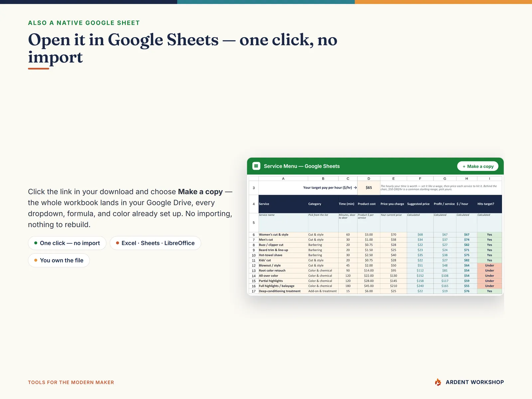The width and height of the screenshot is (532, 399).
Task: Click the $165 profit cell
Action: pos(445,286)
